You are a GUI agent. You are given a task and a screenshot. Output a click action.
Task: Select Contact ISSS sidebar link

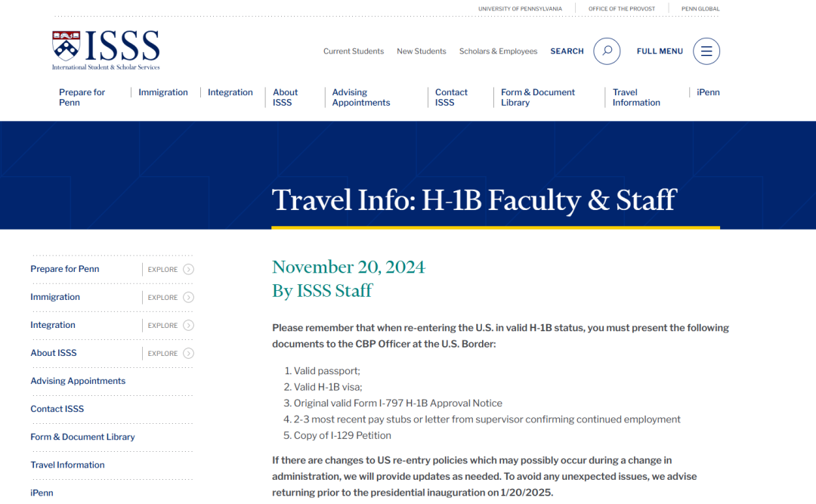(x=57, y=410)
